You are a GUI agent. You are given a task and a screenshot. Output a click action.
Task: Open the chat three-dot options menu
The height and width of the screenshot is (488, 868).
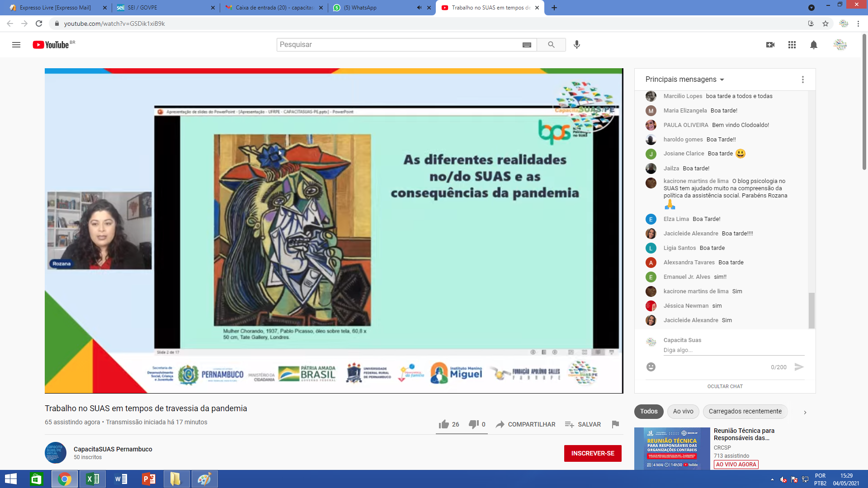[x=803, y=80]
